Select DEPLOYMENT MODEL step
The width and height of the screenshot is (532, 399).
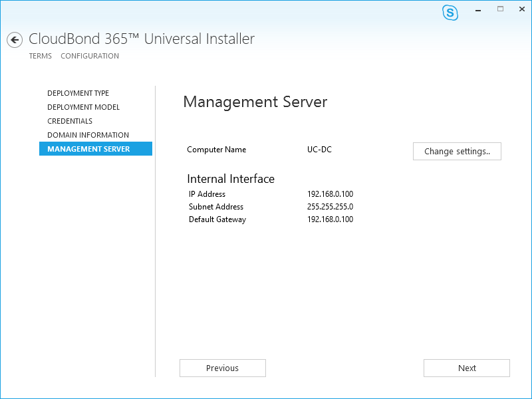tap(84, 107)
